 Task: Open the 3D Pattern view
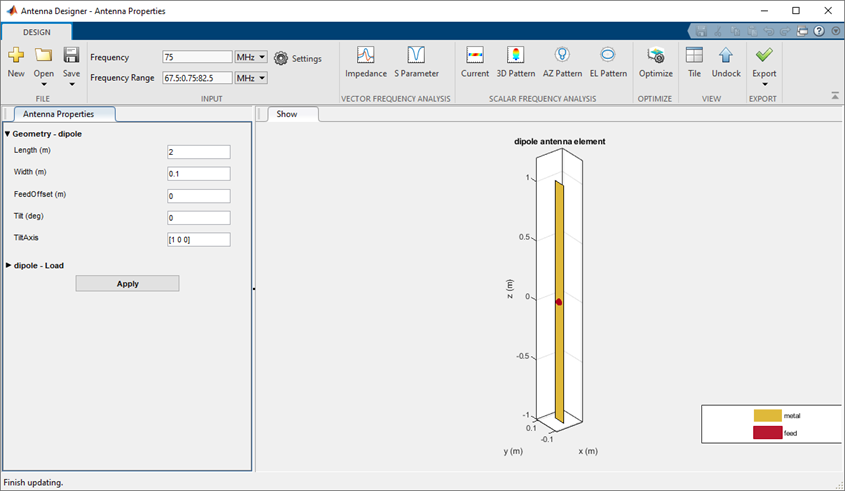(x=516, y=56)
